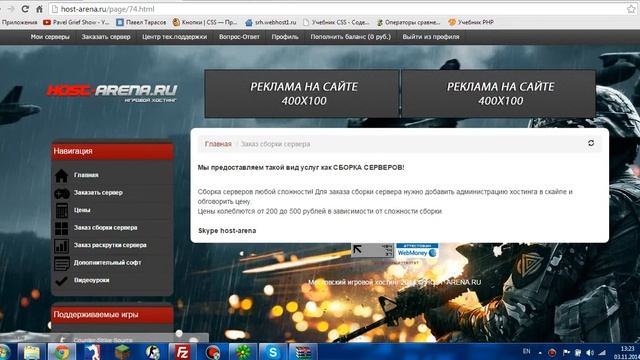Open Мои серверы in the top menu

click(x=50, y=37)
